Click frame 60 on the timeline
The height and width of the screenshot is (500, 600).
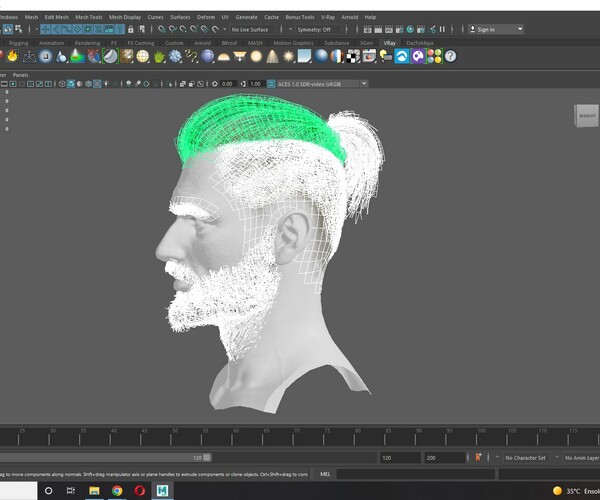[x=232, y=436]
